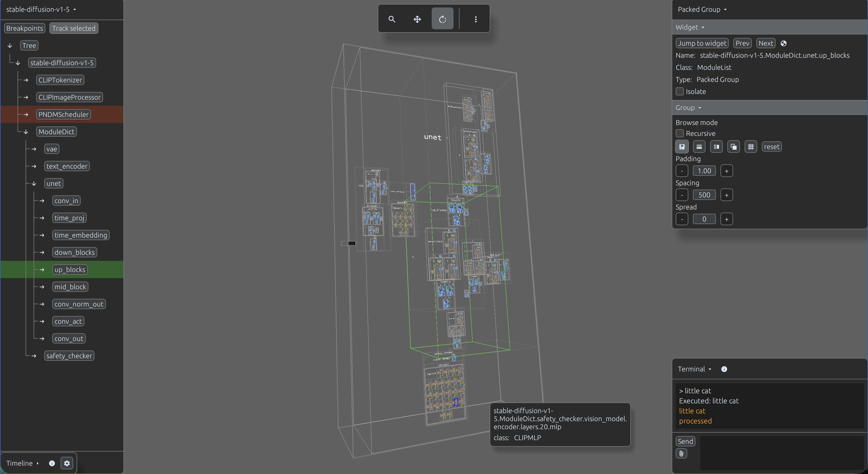Viewport: 868px width, 474px height.
Task: Increase Spacing with plus button
Action: 726,195
